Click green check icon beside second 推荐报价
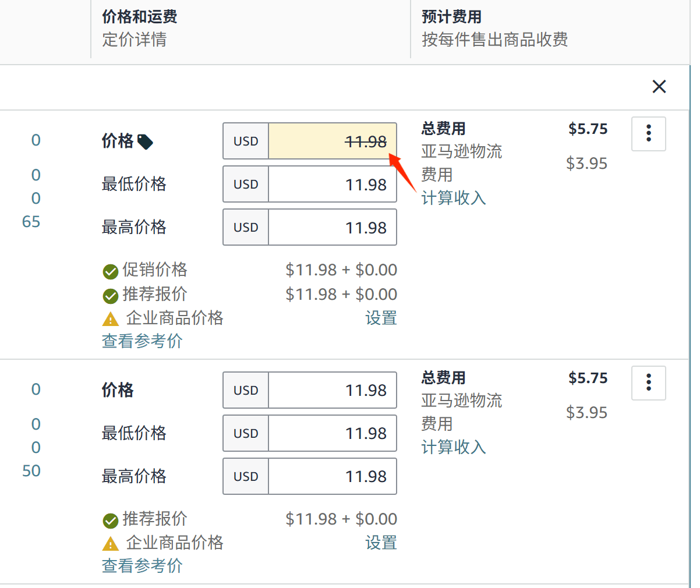700x588 pixels. tap(111, 520)
